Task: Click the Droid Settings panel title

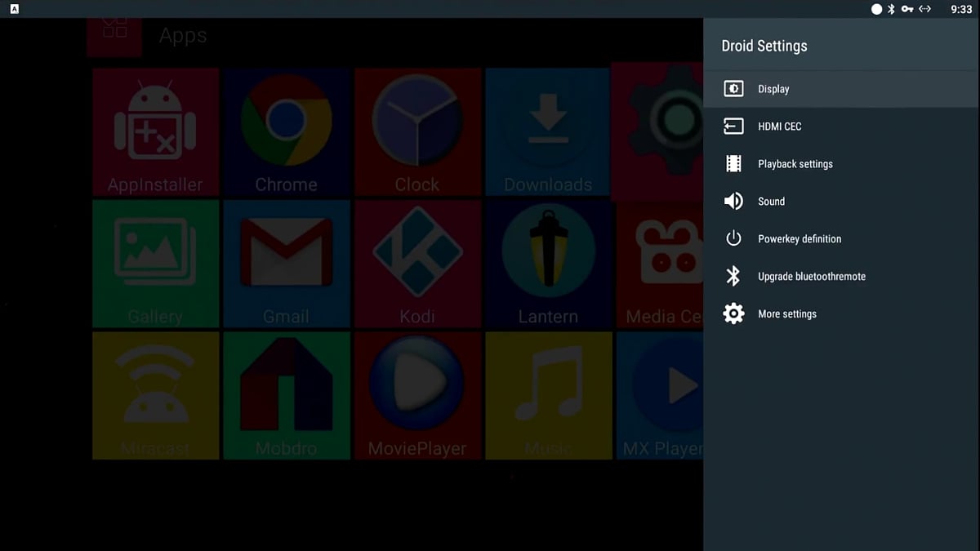Action: pos(764,46)
